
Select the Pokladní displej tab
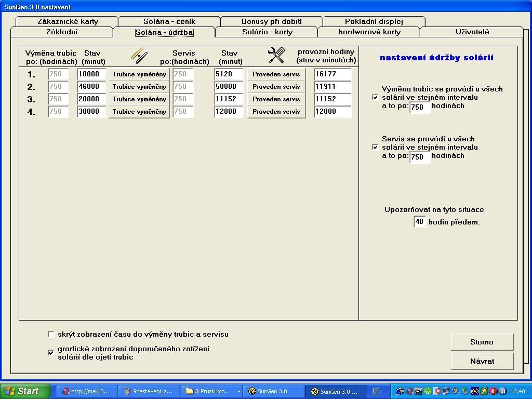pyautogui.click(x=374, y=21)
